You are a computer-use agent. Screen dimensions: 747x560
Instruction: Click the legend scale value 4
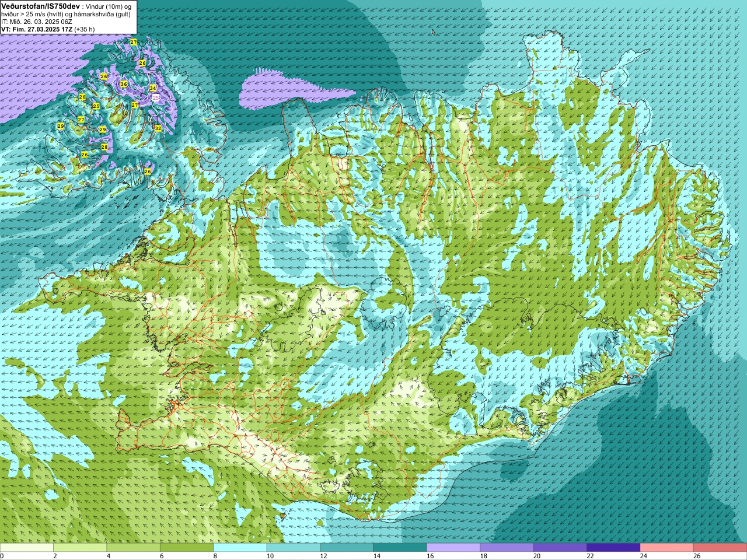(x=109, y=556)
